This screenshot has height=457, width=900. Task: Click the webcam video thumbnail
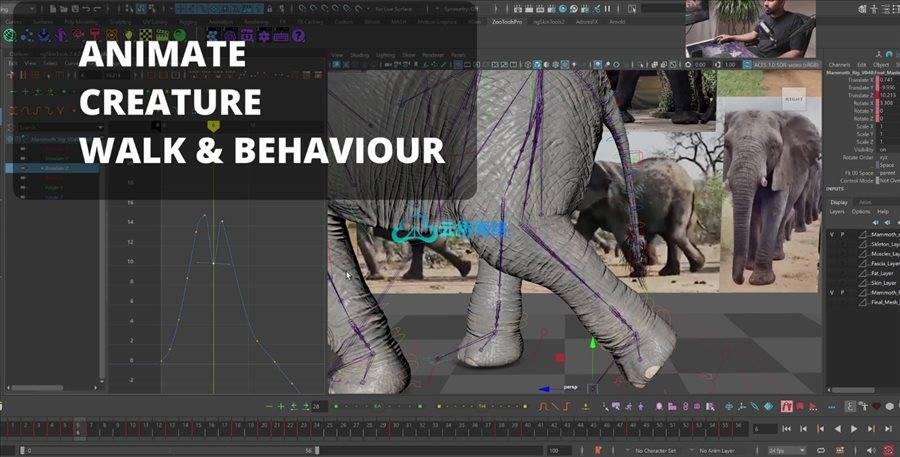(751, 29)
